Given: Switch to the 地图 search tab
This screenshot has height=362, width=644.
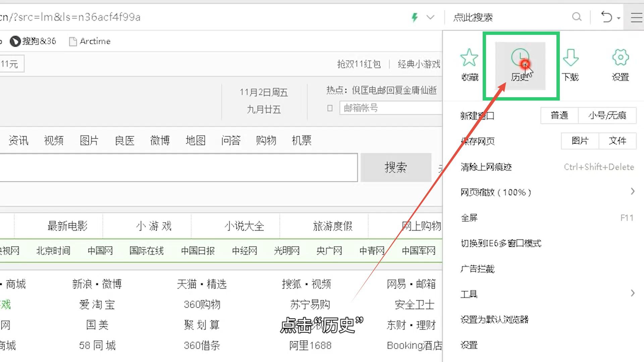Looking at the screenshot, I should (196, 140).
